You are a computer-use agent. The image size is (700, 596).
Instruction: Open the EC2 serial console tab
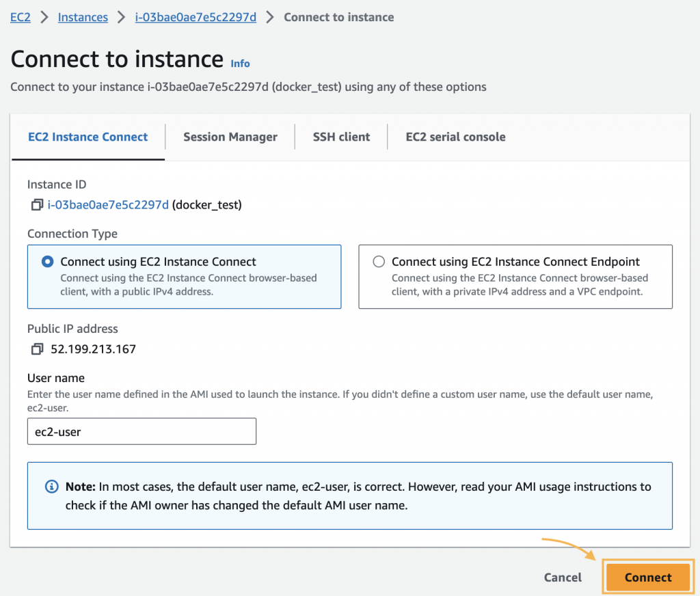coord(455,137)
